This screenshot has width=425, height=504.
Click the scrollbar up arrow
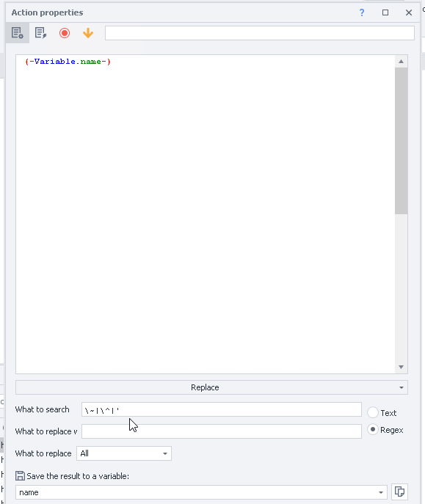pos(401,62)
